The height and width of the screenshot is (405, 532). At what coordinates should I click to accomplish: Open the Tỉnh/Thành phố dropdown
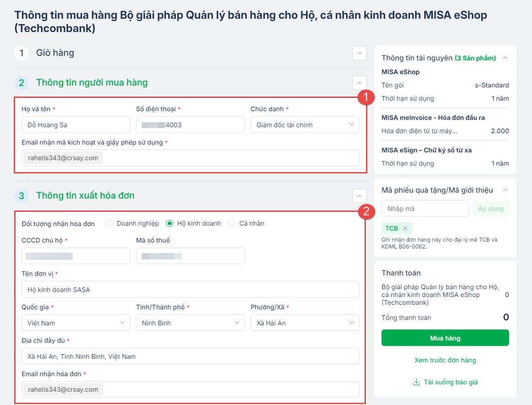pyautogui.click(x=190, y=323)
